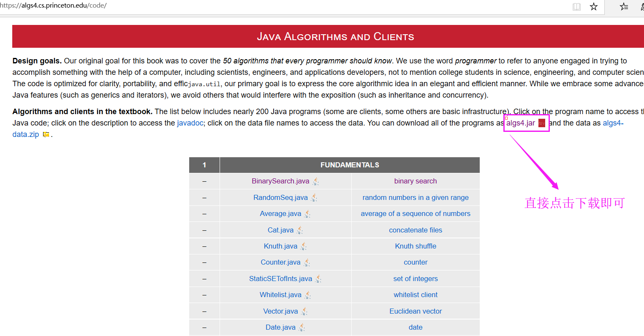
Task: Open Java icon next to Date.java
Action: pos(302,328)
